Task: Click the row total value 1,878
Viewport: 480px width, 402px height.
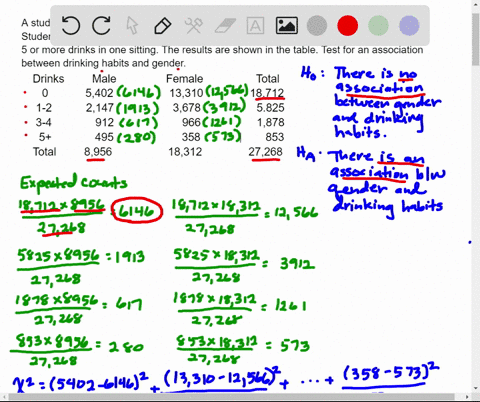Action: point(270,122)
